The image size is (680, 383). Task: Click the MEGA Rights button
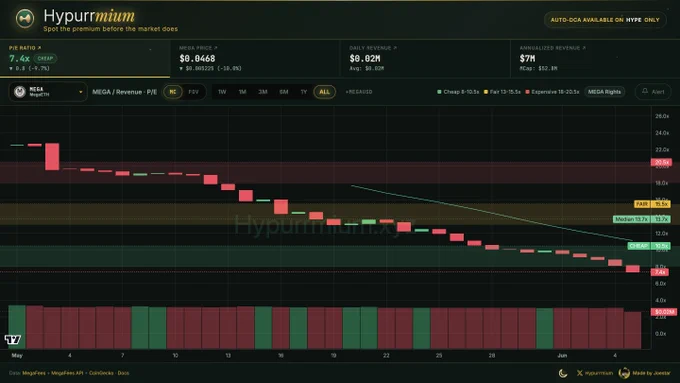point(605,92)
